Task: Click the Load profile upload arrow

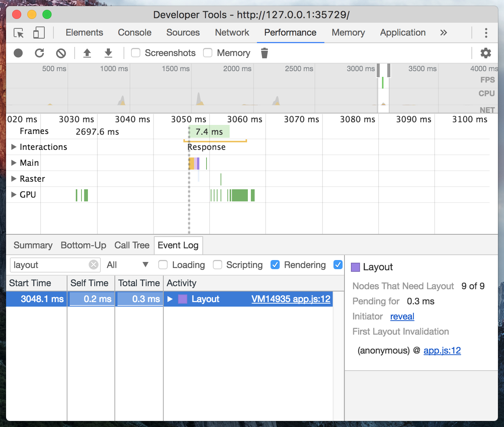Action: click(87, 53)
